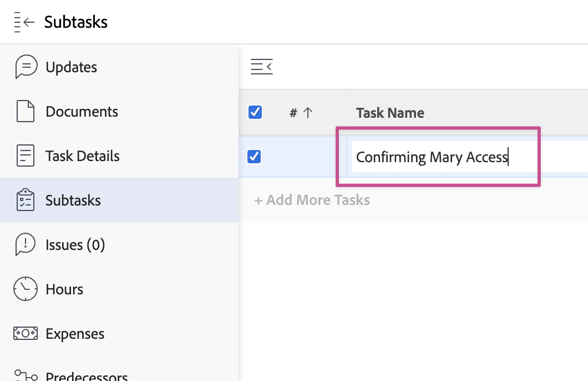This screenshot has height=381, width=588.
Task: Select the Documents page icon
Action: [x=25, y=111]
